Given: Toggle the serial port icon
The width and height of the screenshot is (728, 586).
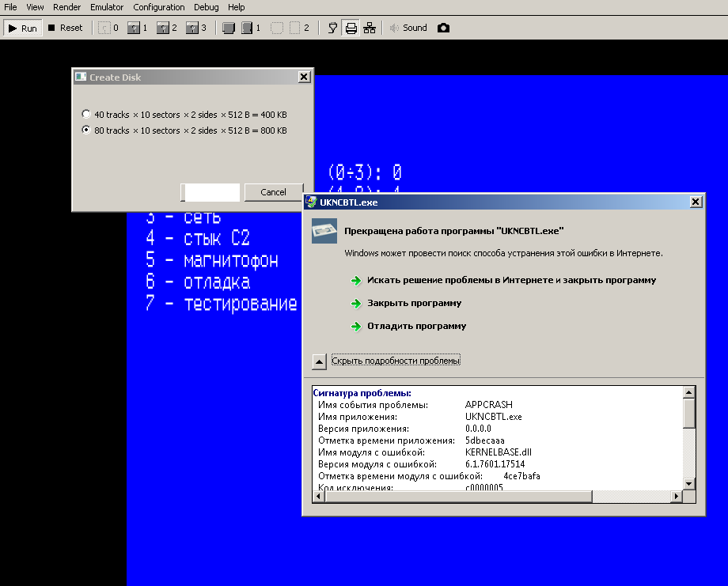Looking at the screenshot, I should coord(332,28).
